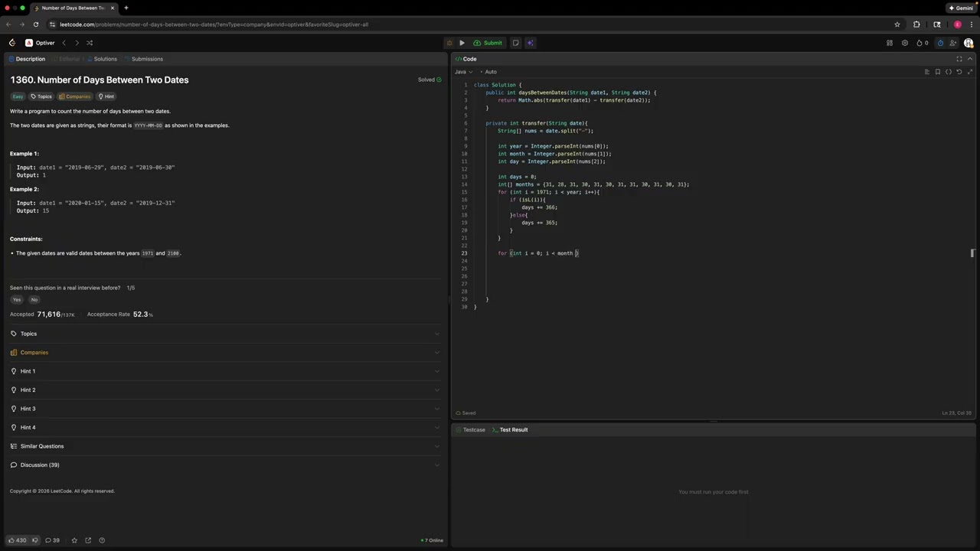Click the LeetCode logo icon

coord(11,43)
